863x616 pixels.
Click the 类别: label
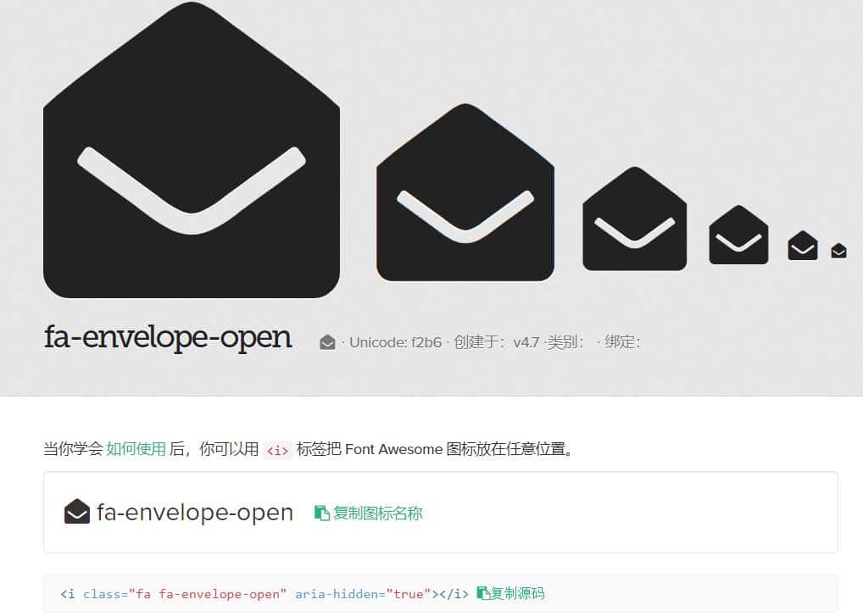coord(565,342)
